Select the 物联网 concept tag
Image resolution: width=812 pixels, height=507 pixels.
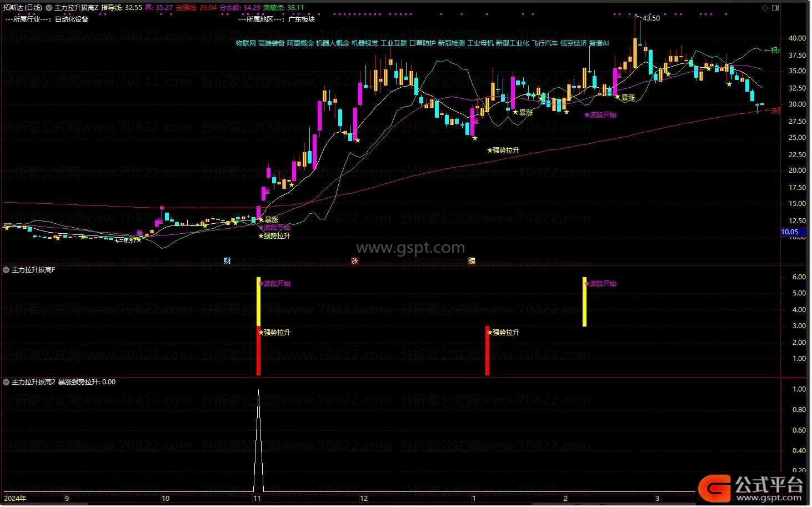(245, 43)
